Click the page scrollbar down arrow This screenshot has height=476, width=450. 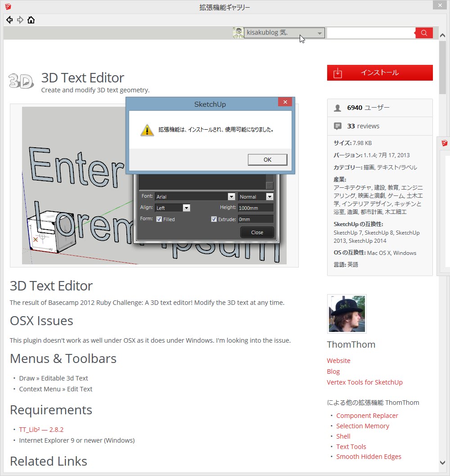tap(442, 462)
